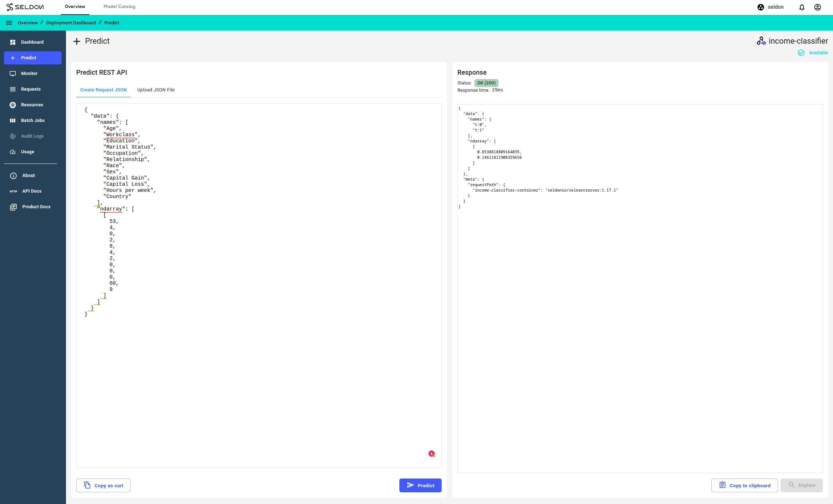This screenshot has width=833, height=504.
Task: Select the Upload JSON File tab
Action: point(155,89)
